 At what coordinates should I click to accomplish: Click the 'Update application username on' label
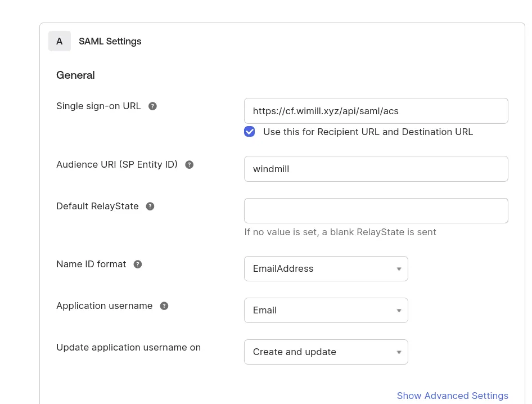coord(128,347)
